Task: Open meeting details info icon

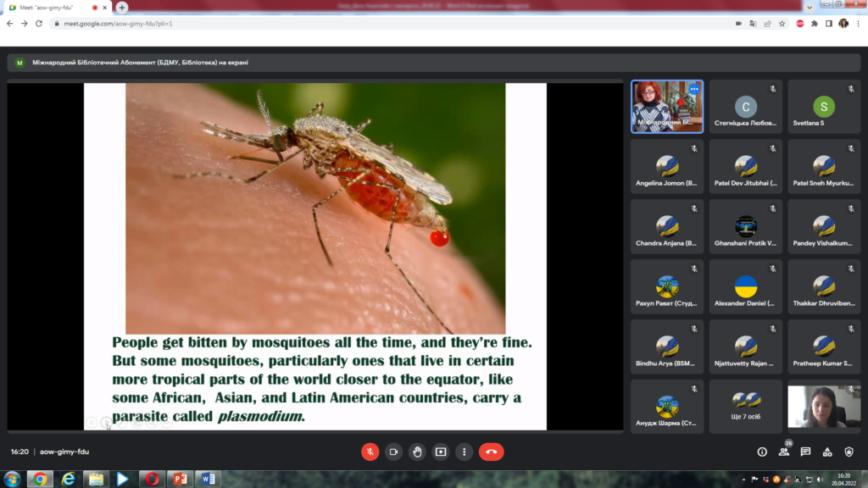Action: tap(762, 452)
